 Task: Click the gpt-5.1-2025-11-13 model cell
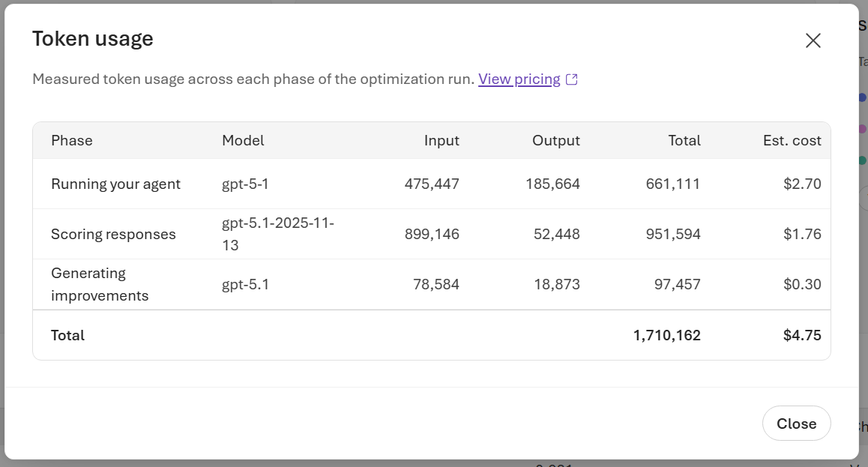278,234
